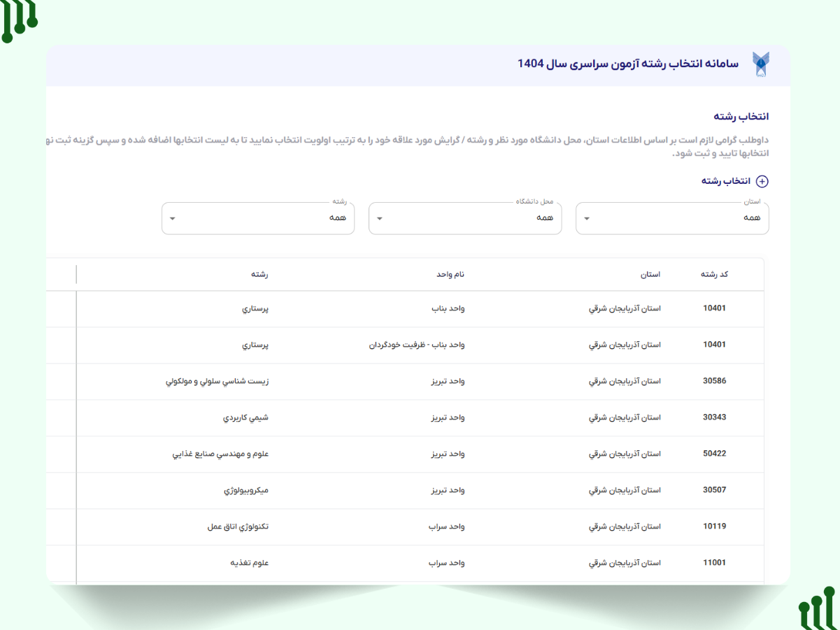The image size is (840, 630).
Task: Click the green circuit logo at bottom-right corner
Action: pyautogui.click(x=817, y=609)
